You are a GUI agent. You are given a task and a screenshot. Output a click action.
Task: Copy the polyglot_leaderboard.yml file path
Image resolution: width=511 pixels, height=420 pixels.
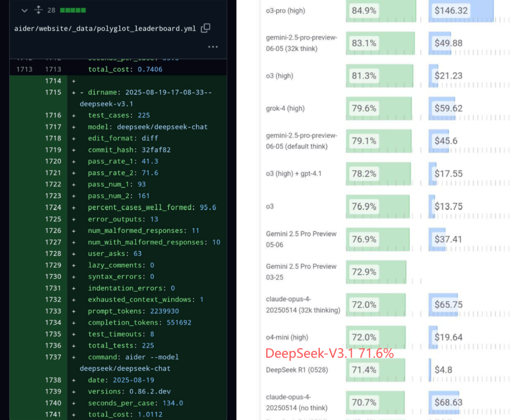(206, 28)
